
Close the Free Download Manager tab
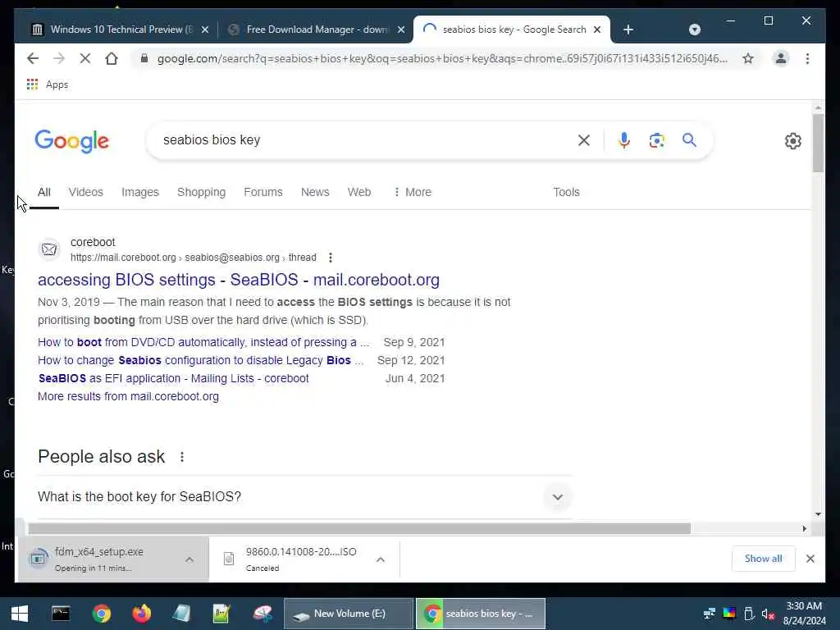tap(400, 30)
